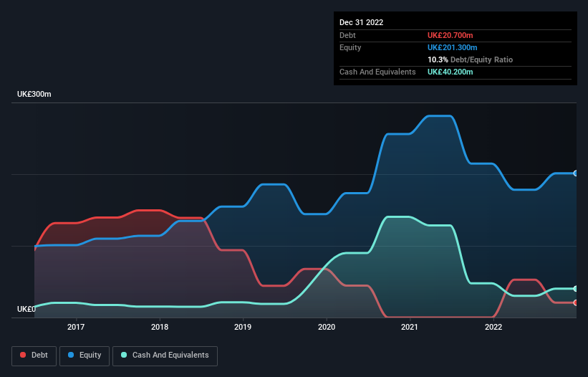Click the Cash value UK£40.200m
Image resolution: width=588 pixels, height=377 pixels.
pyautogui.click(x=450, y=72)
